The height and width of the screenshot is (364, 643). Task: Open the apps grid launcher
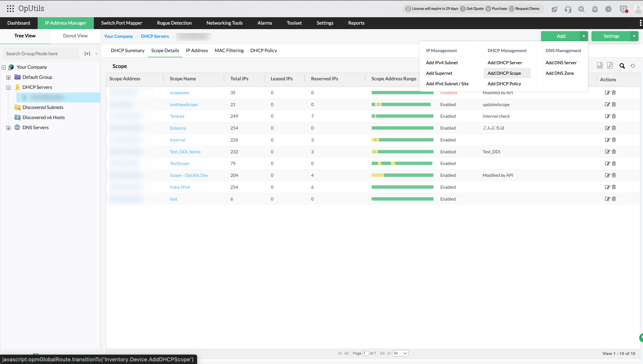[x=10, y=9]
